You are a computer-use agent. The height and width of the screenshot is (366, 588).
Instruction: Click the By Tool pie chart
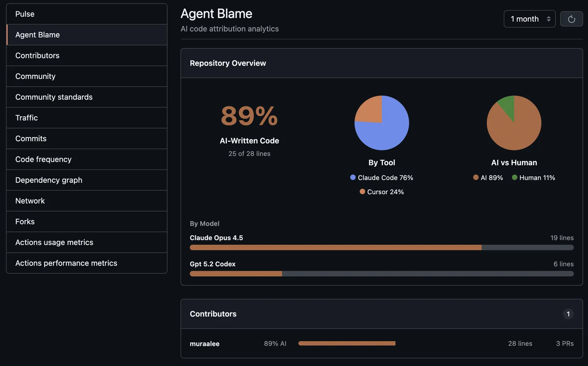[x=382, y=123]
